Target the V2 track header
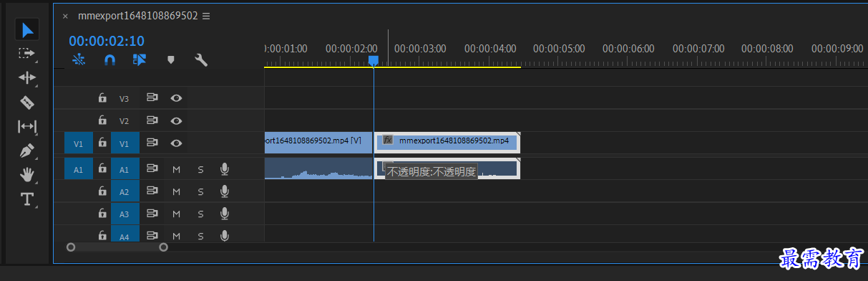Viewport: 868px width, 281px height. pyautogui.click(x=125, y=120)
